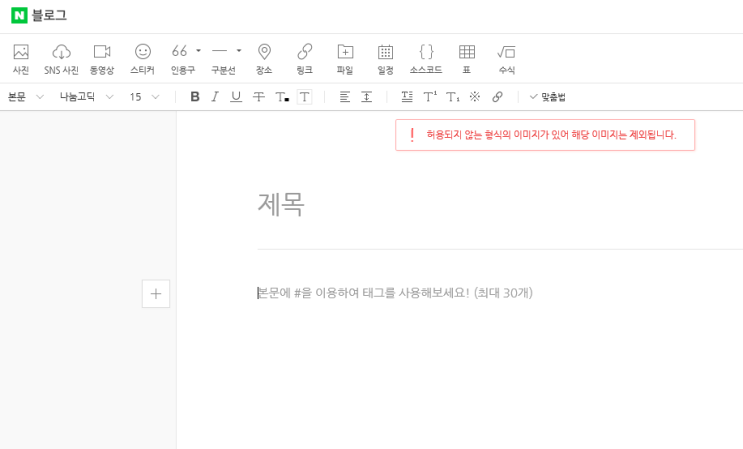
Task: Toggle superscript formatting
Action: (430, 97)
